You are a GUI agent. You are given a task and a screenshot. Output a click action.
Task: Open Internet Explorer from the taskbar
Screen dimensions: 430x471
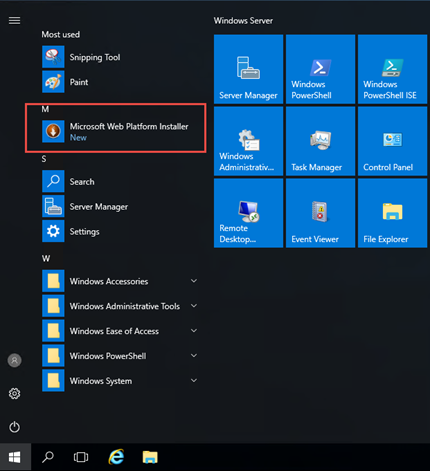point(116,457)
